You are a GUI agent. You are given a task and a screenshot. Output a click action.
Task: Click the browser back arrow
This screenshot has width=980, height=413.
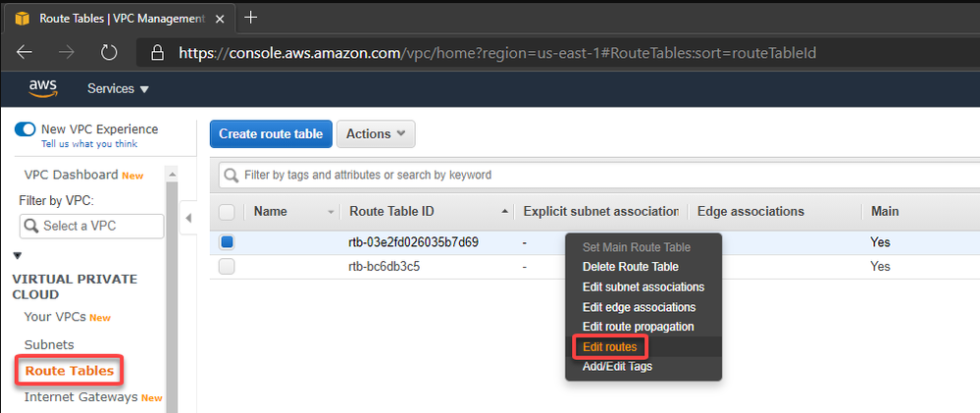[25, 53]
